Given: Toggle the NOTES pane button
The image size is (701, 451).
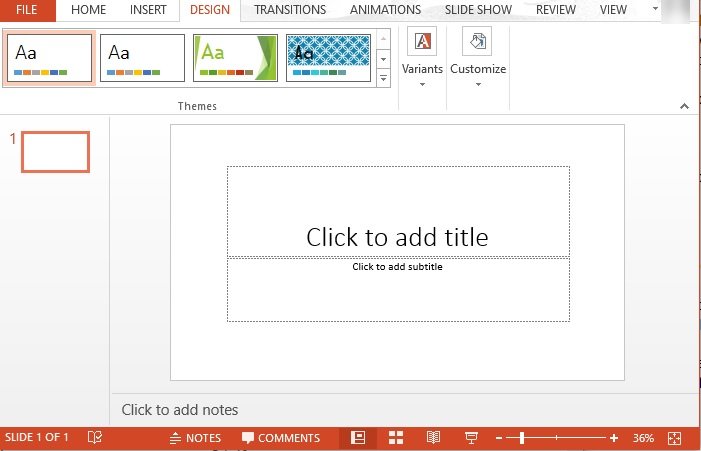Looking at the screenshot, I should [x=195, y=438].
